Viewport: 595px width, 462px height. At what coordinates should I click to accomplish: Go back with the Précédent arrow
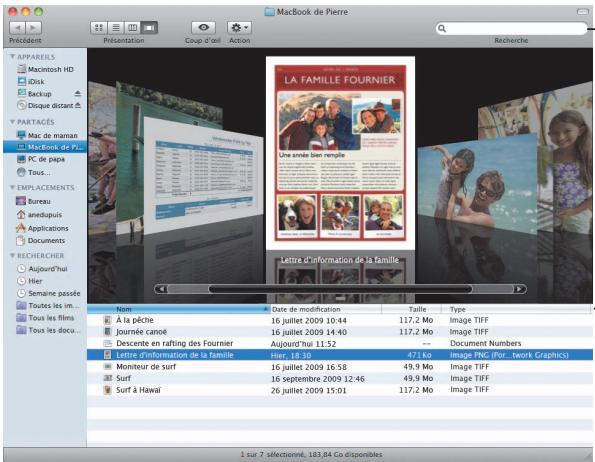coord(17,28)
